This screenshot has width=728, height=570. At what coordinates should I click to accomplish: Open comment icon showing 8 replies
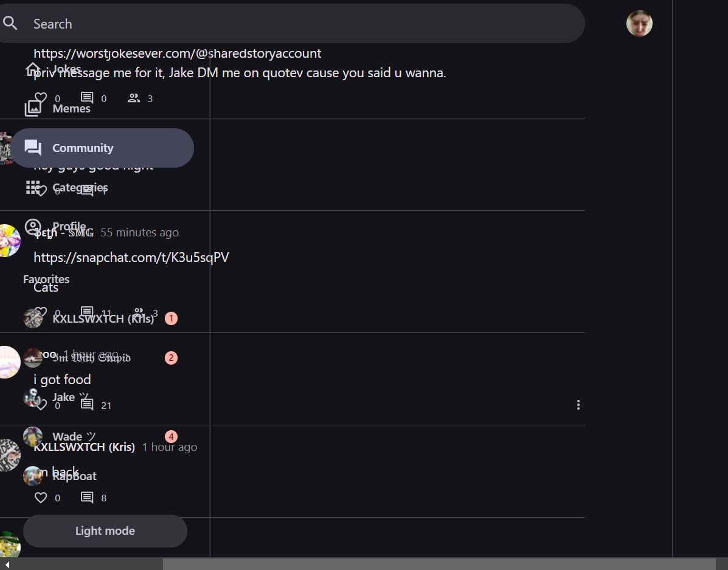(88, 498)
